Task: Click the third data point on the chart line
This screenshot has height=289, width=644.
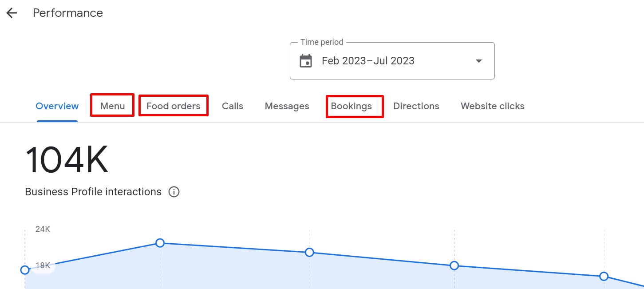Action: [x=309, y=253]
